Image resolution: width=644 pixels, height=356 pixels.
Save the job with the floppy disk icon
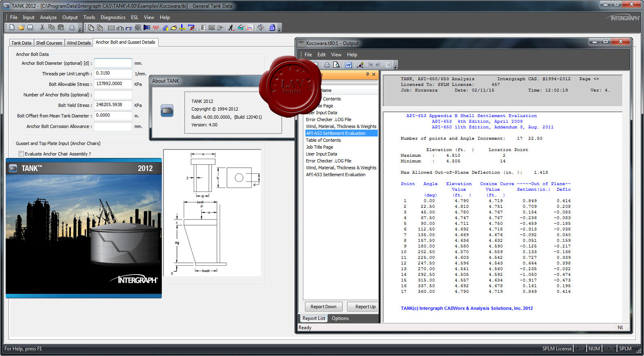click(30, 28)
